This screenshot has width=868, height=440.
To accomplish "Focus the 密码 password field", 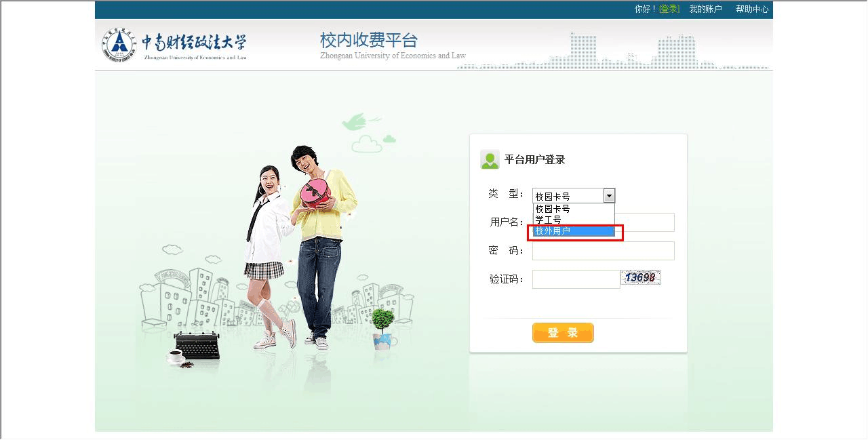I will [603, 251].
